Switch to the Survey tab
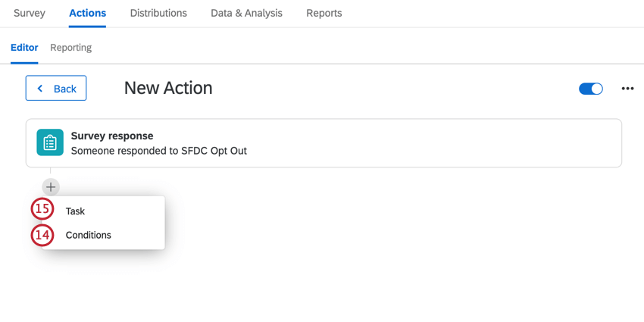The width and height of the screenshot is (644, 322). (30, 13)
